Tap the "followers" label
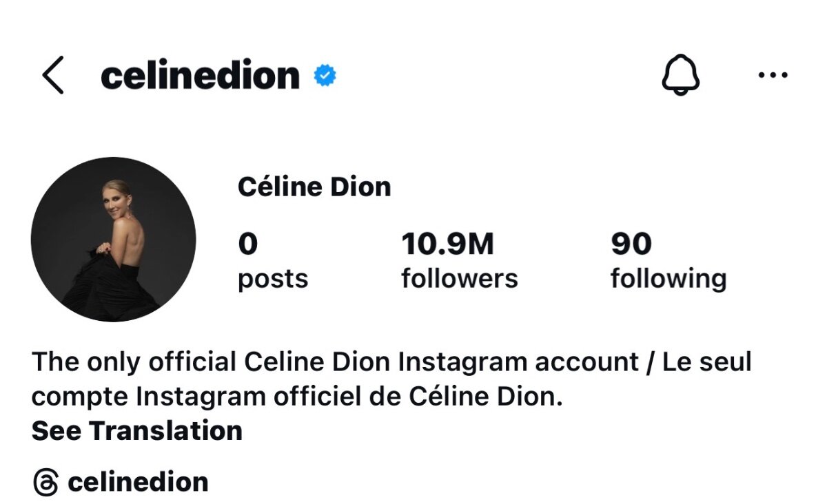The height and width of the screenshot is (504, 827). 460,279
